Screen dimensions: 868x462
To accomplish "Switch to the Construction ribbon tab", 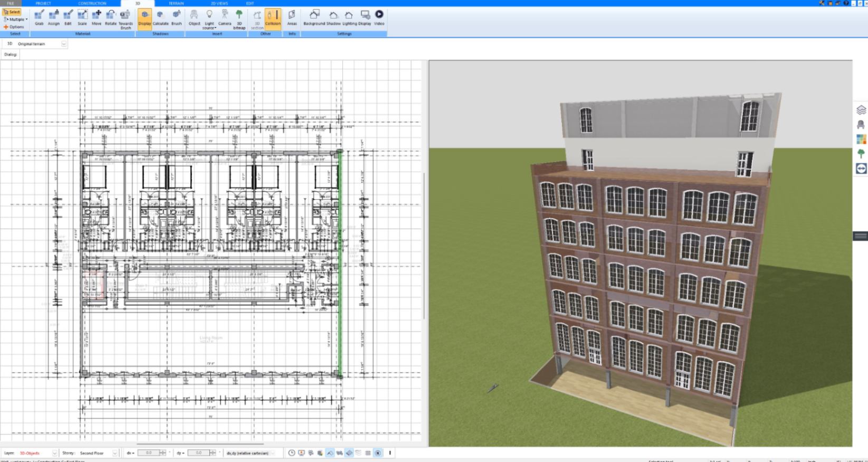I will [92, 3].
